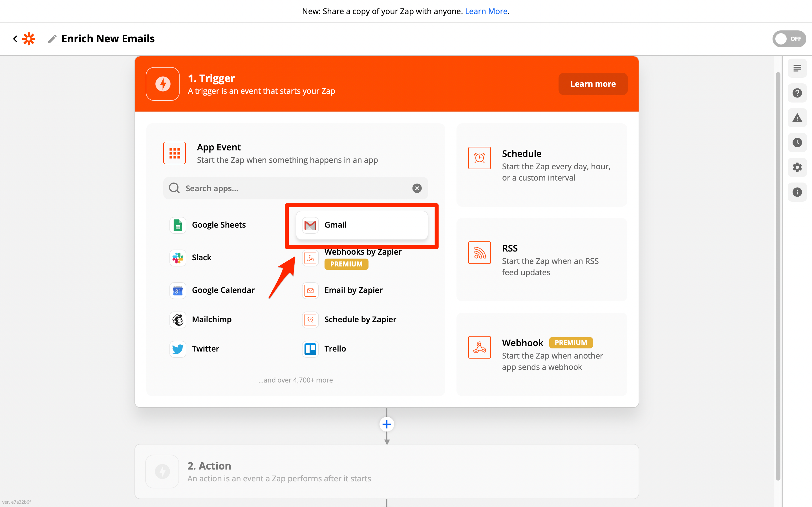Open the Zapier home logo
The image size is (812, 507).
pyautogui.click(x=29, y=39)
